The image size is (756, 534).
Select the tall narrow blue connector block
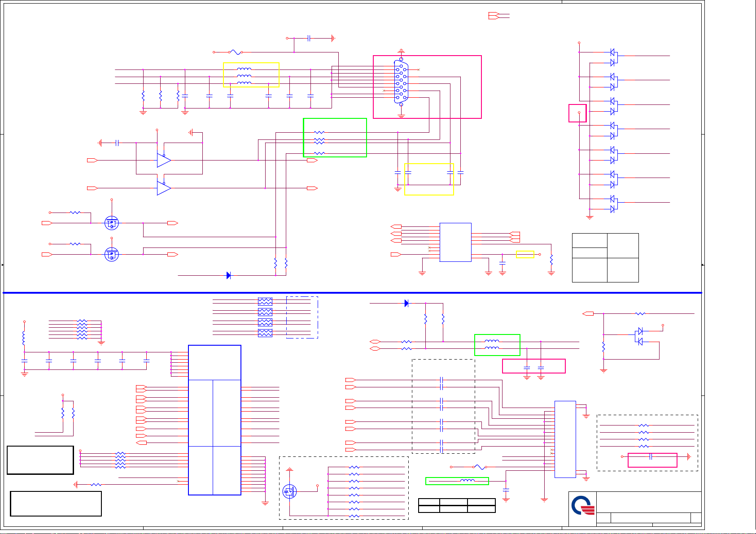[x=565, y=439]
